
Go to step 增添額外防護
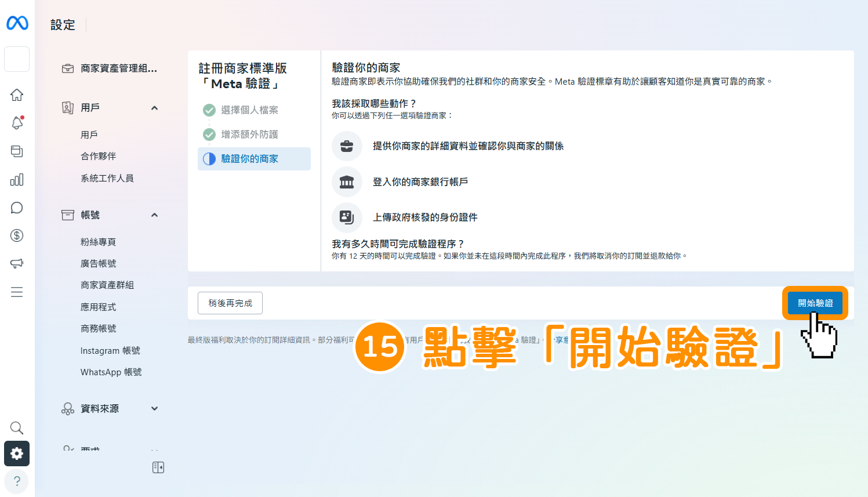click(x=249, y=135)
